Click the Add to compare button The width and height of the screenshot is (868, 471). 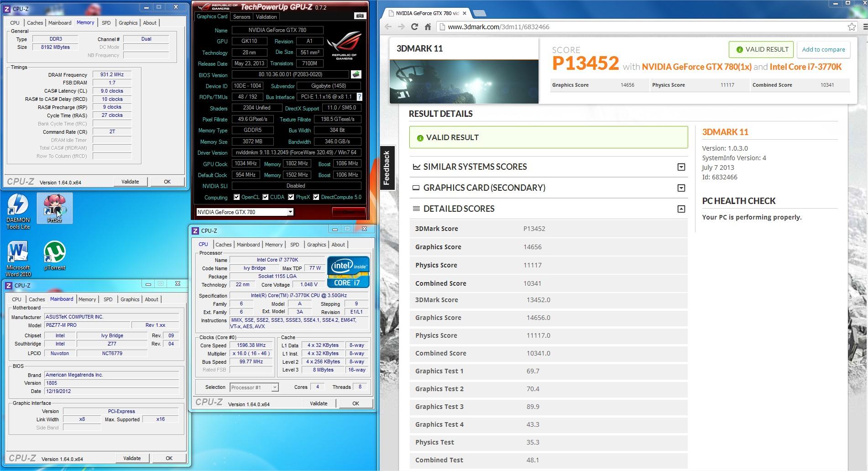point(823,49)
